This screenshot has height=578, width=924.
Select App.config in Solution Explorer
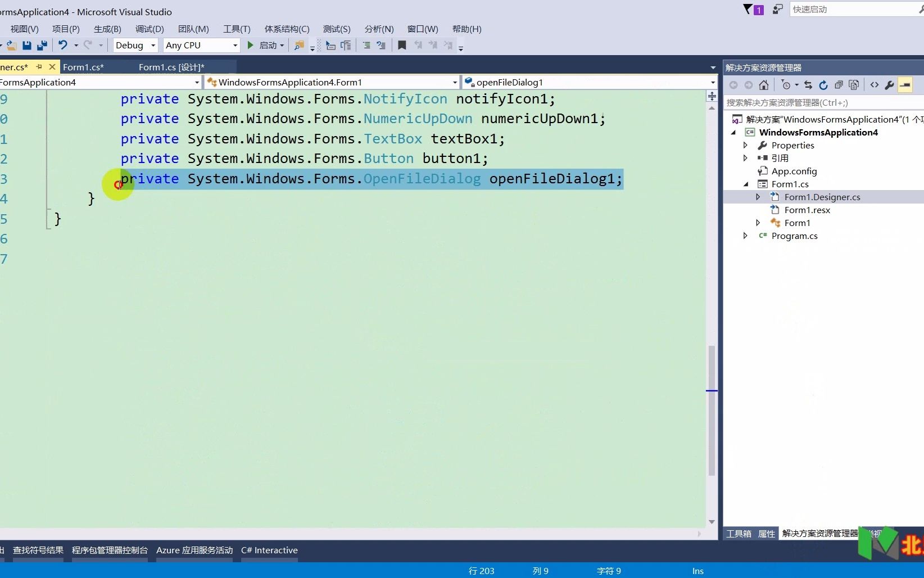click(x=794, y=171)
